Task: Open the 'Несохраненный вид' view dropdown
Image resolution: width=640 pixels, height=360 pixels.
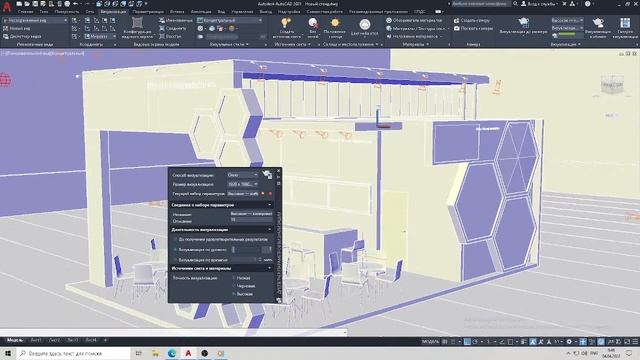Action: [35, 20]
